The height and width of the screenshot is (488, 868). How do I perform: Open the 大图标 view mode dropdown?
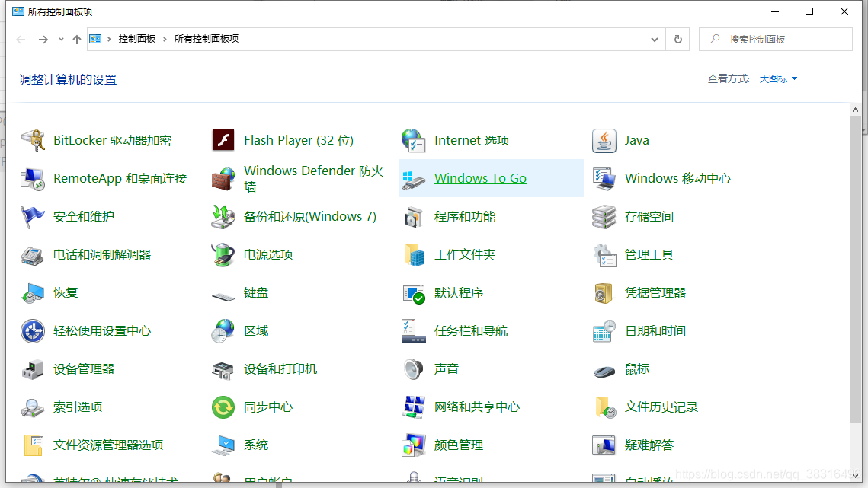pos(778,79)
